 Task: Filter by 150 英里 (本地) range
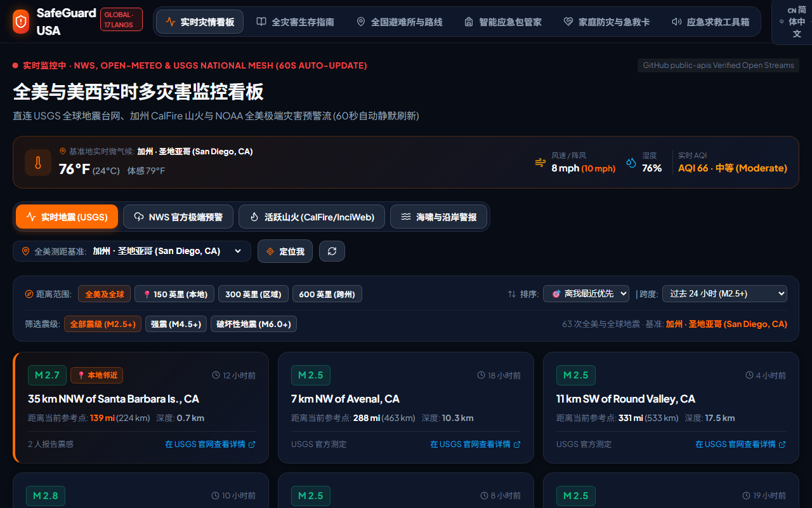174,294
